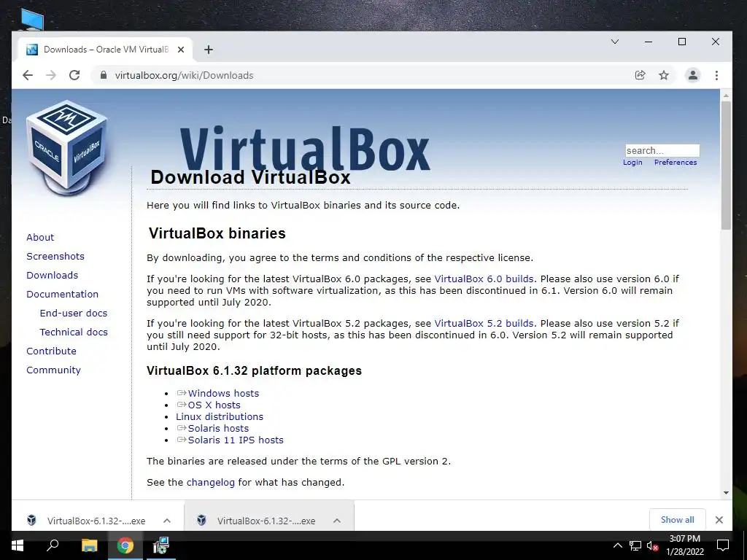
Task: Open the Downloads sidebar link
Action: pos(52,275)
